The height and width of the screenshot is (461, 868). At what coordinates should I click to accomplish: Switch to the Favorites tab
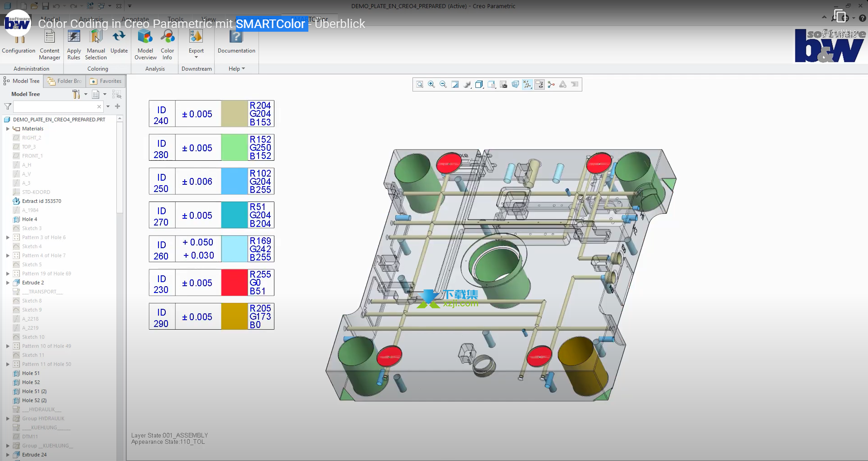point(106,81)
